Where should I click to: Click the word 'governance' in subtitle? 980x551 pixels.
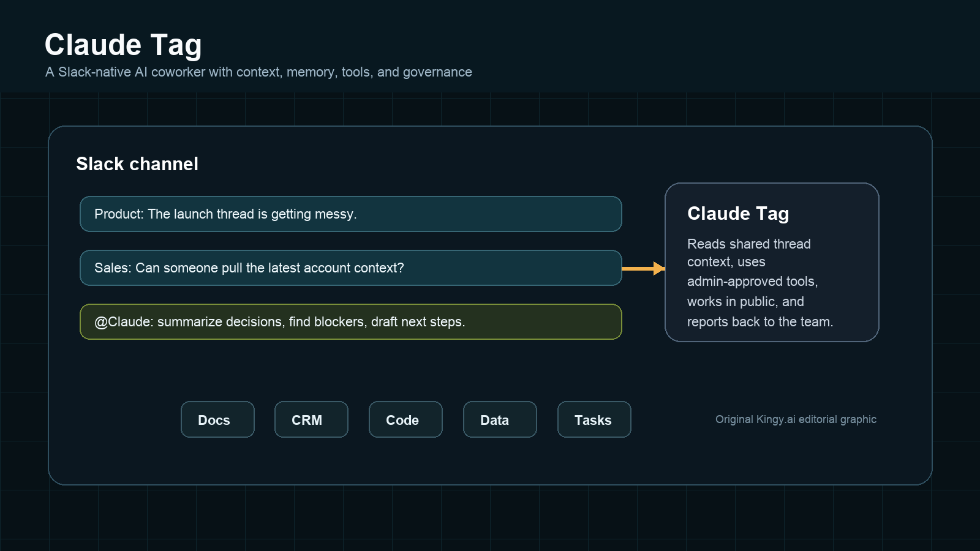(437, 72)
